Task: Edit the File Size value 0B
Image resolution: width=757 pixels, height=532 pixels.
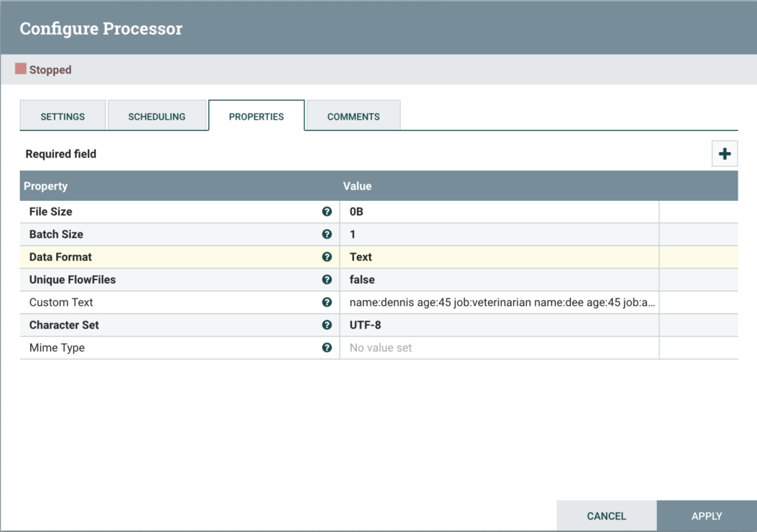Action: point(499,211)
